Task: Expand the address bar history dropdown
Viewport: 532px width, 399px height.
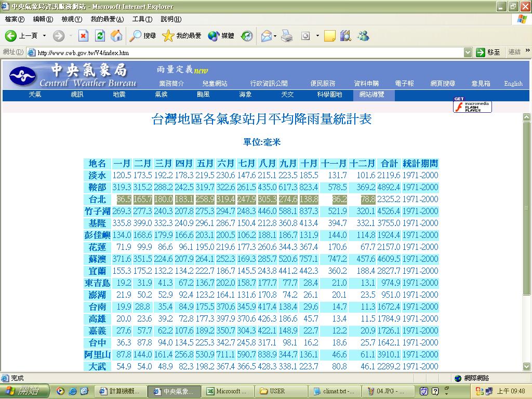Action: pyautogui.click(x=468, y=52)
